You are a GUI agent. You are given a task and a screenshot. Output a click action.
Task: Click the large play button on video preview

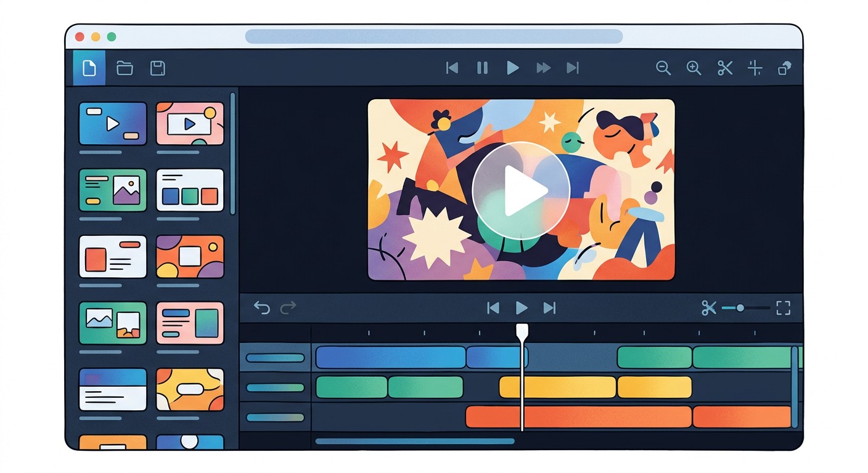tap(521, 190)
